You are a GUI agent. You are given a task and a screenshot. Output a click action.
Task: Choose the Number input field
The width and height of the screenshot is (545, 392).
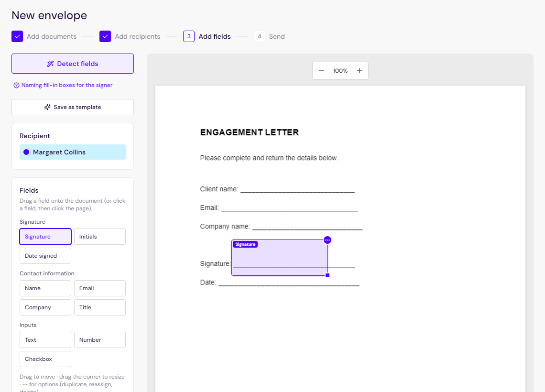pos(100,340)
